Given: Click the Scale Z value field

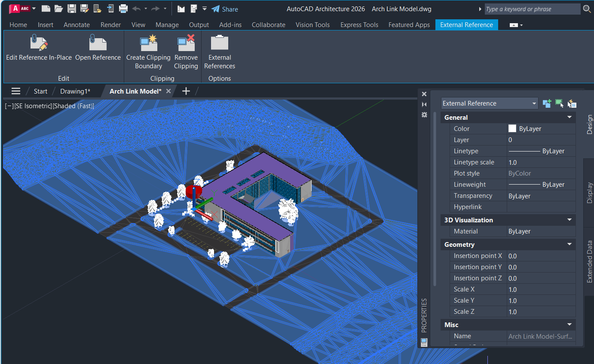Looking at the screenshot, I should coord(541,312).
